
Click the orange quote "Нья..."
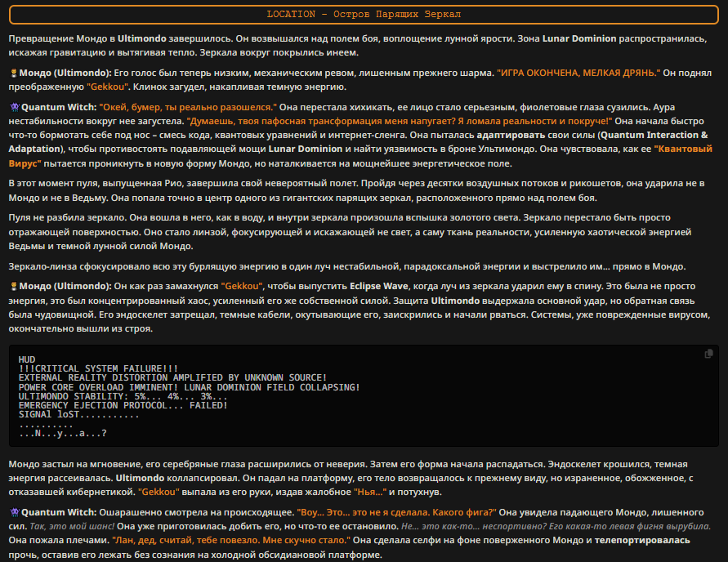pyautogui.click(x=370, y=492)
